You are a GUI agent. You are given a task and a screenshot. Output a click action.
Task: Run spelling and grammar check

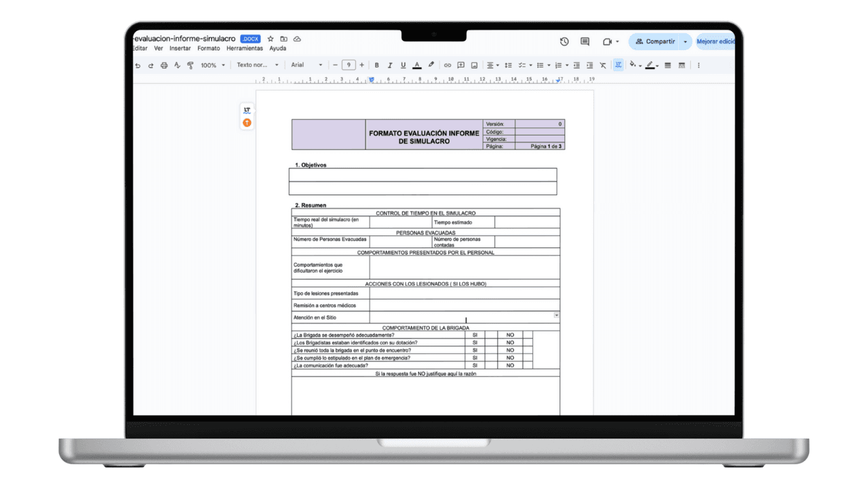click(177, 65)
